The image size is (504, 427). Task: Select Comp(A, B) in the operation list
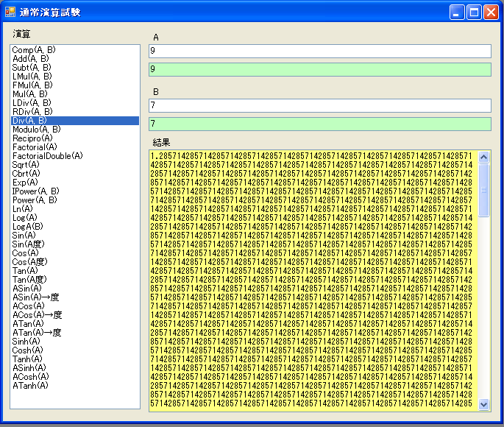click(75, 50)
